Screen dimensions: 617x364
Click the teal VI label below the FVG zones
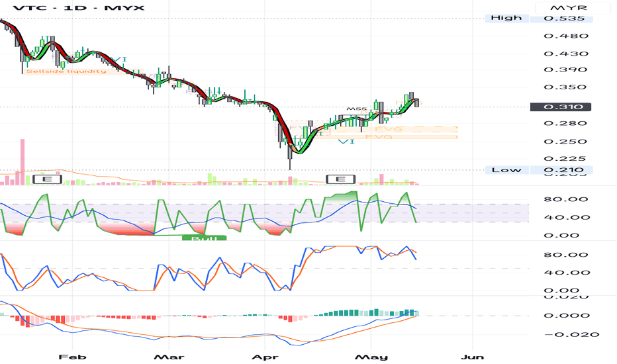(x=346, y=142)
